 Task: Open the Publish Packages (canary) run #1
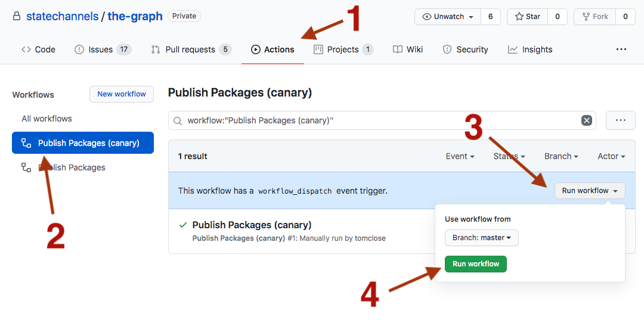252,225
